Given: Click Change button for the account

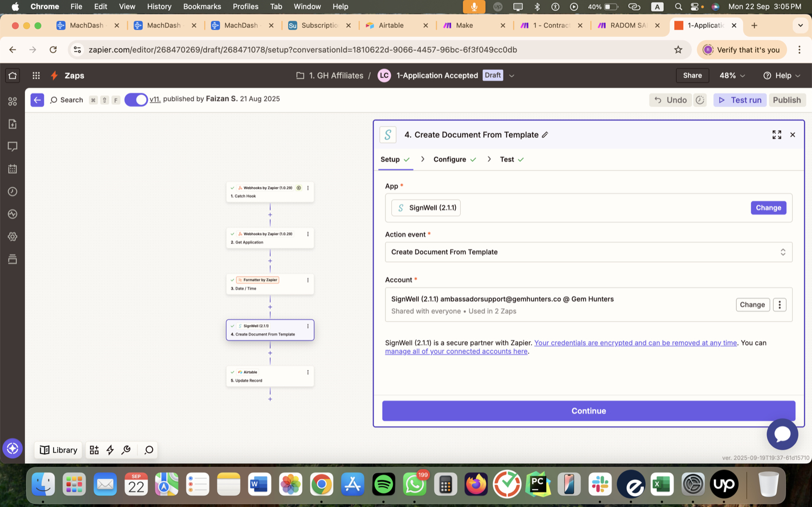Looking at the screenshot, I should (x=752, y=305).
